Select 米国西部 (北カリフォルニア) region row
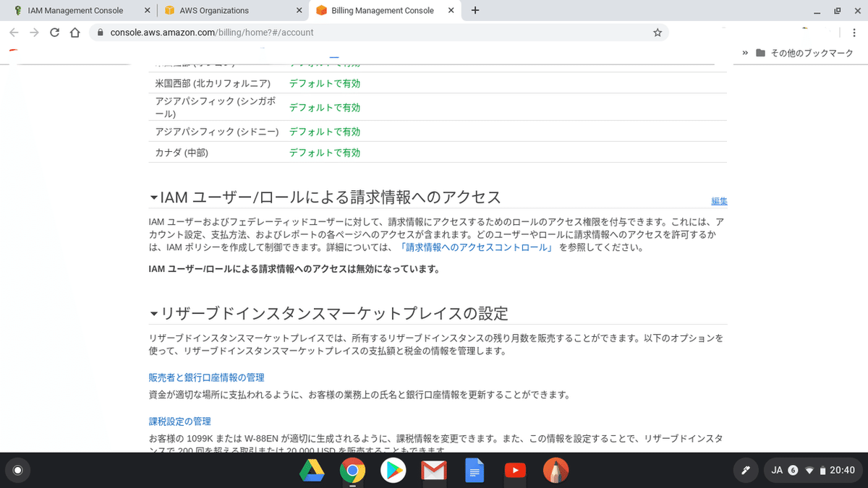The height and width of the screenshot is (488, 868). point(438,83)
